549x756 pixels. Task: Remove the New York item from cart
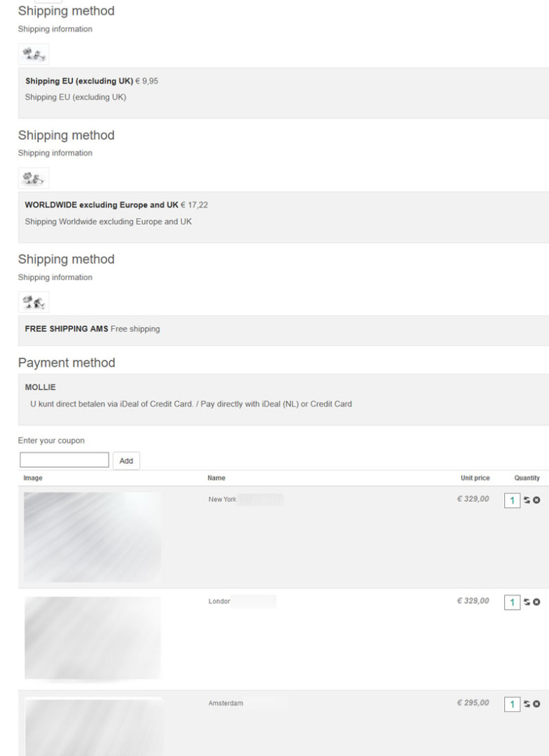click(537, 500)
